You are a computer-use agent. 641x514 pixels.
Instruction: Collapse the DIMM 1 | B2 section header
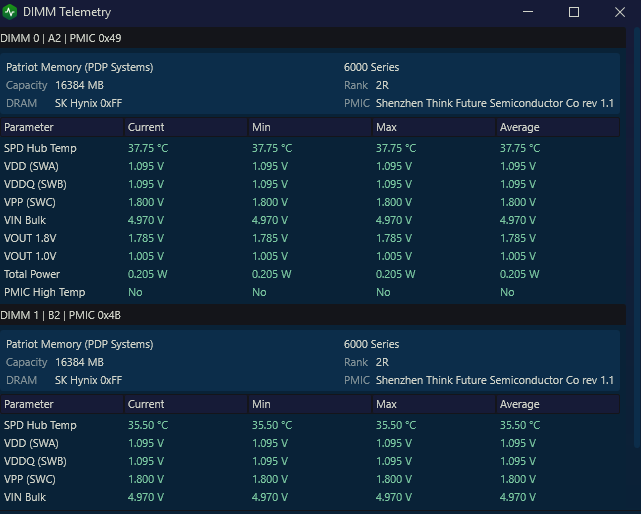pos(313,315)
